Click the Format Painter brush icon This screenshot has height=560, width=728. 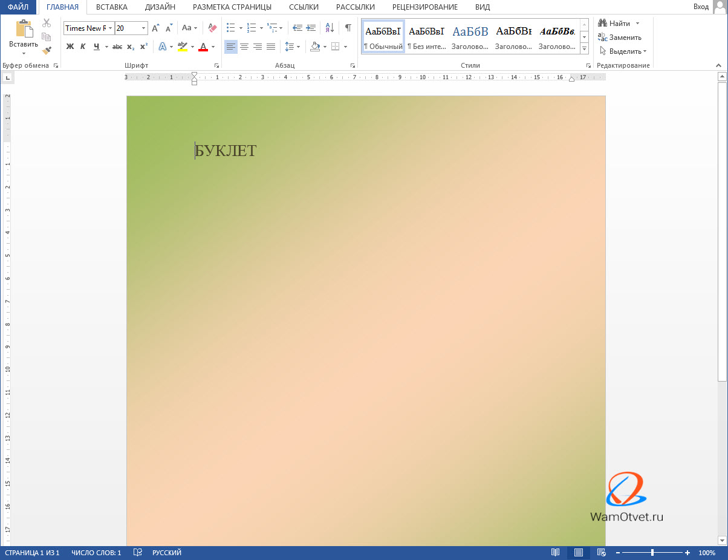(47, 51)
